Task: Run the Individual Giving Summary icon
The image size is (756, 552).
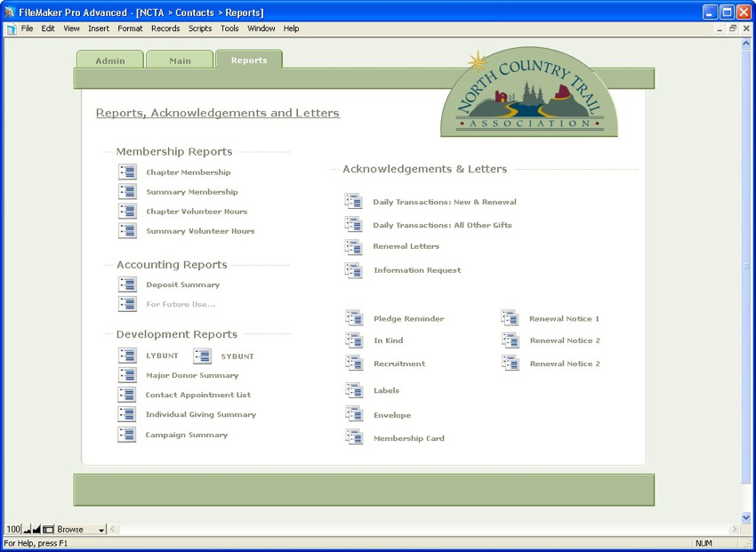Action: 127,414
